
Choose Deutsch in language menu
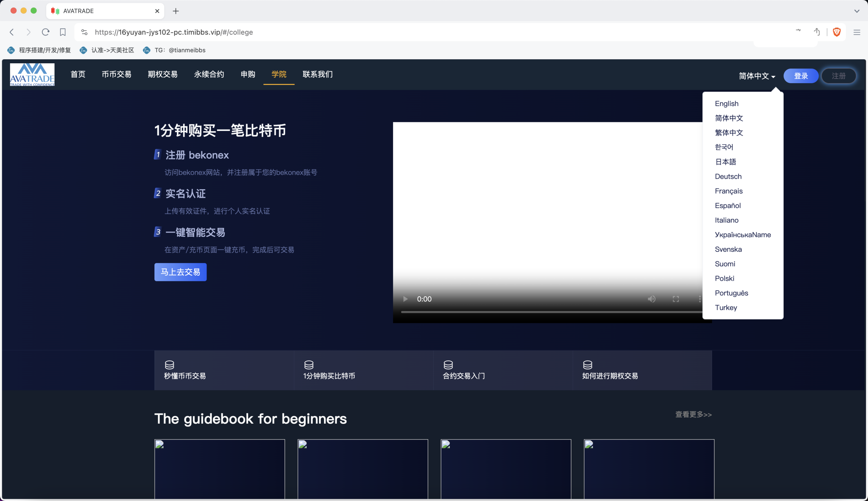728,177
